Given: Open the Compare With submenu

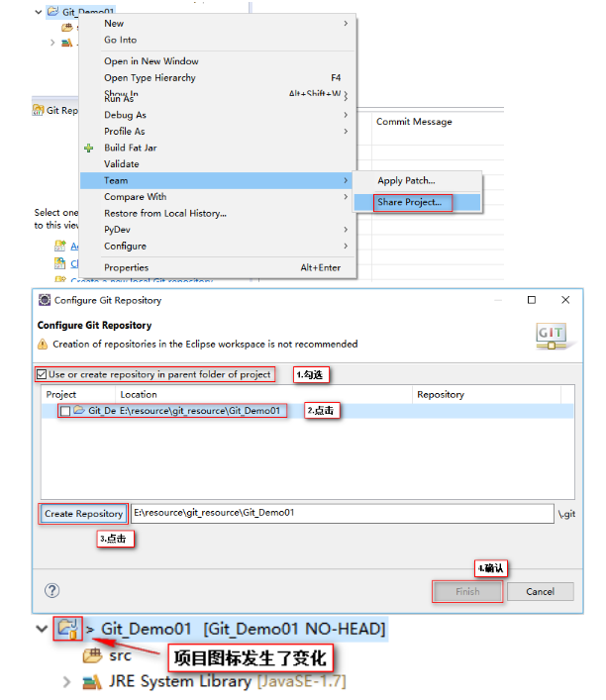Looking at the screenshot, I should 218,197.
